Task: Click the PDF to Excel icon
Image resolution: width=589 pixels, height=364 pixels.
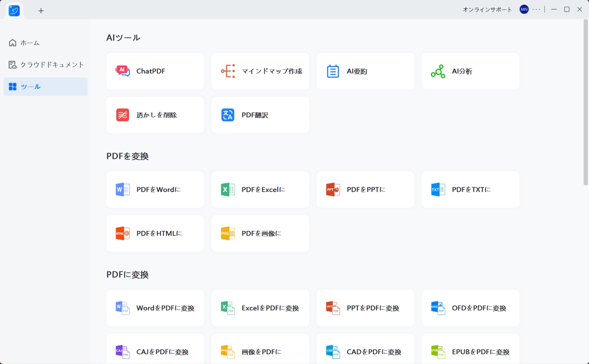Action: coord(228,190)
